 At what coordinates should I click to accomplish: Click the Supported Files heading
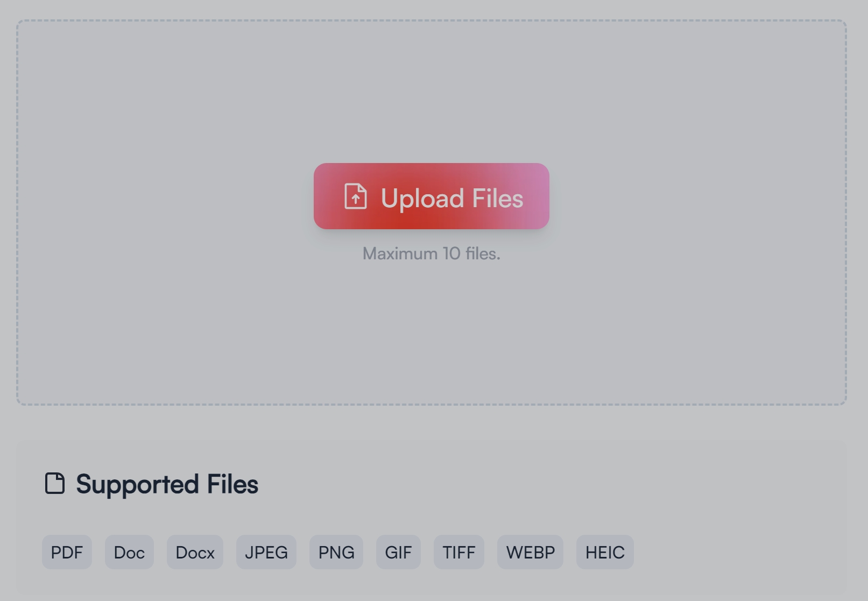[x=167, y=484]
